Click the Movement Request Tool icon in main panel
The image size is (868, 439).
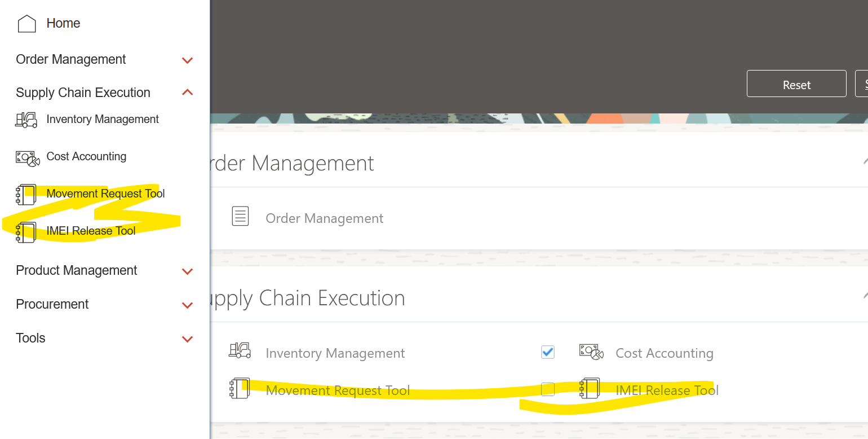pos(241,388)
